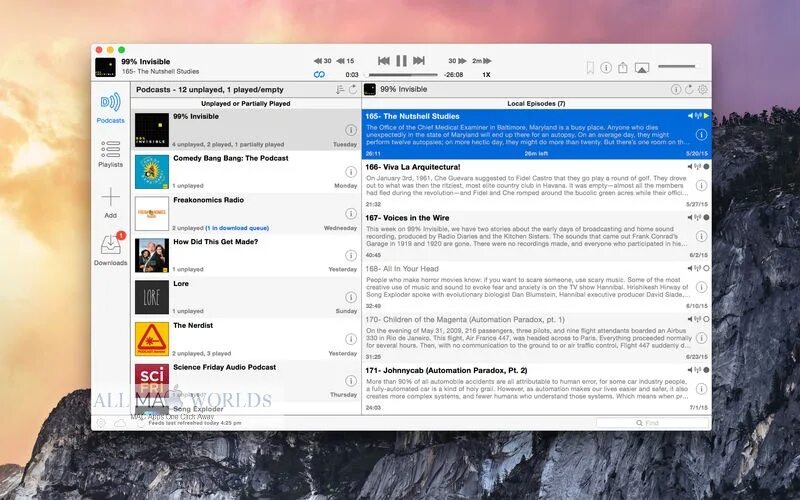Screen dimensions: 800x500
Task: Click Comedy Bang Bang artwork thumbnail
Action: (x=152, y=172)
